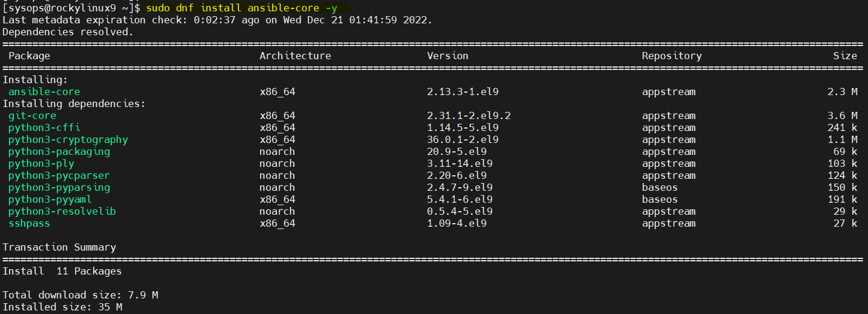This screenshot has height=314, width=868.
Task: Click the 'Install 11 Packages' line
Action: tap(62, 271)
